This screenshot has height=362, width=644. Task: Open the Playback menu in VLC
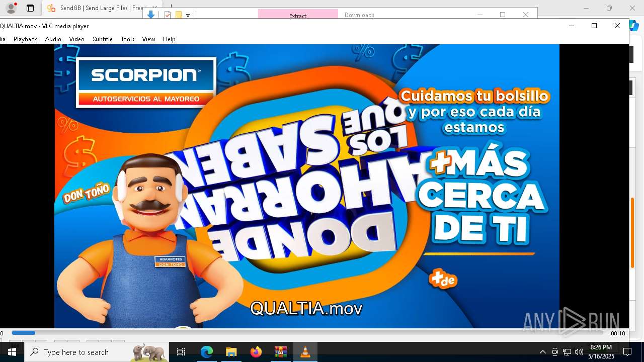(x=25, y=39)
